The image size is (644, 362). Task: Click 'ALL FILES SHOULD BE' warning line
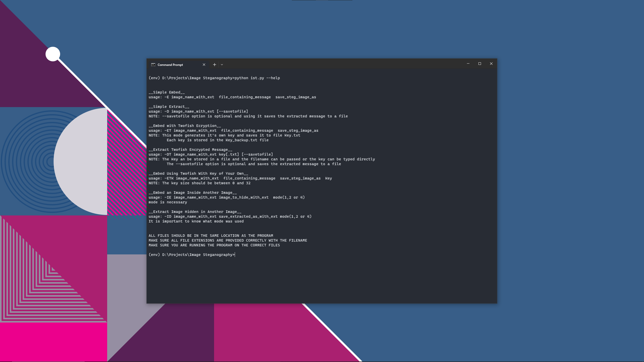(x=211, y=236)
